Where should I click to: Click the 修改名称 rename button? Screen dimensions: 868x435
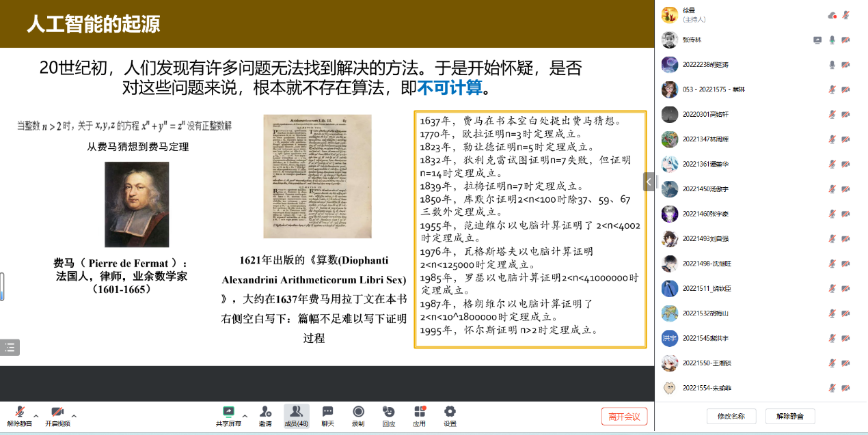[731, 416]
